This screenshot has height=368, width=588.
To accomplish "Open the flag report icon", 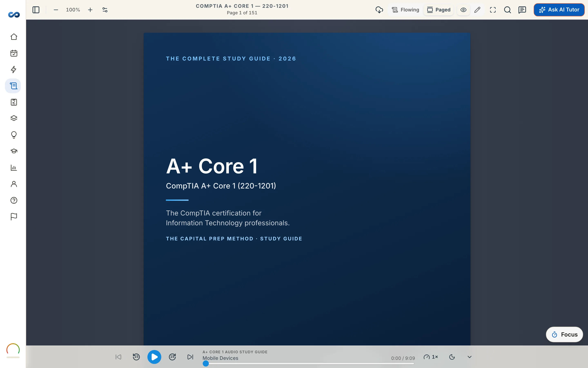I will click(x=14, y=217).
